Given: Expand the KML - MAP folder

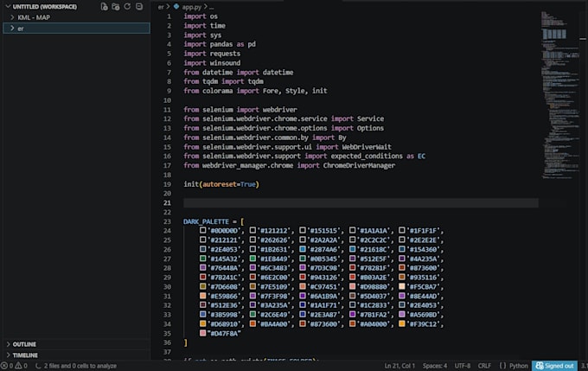Looking at the screenshot, I should tap(12, 17).
